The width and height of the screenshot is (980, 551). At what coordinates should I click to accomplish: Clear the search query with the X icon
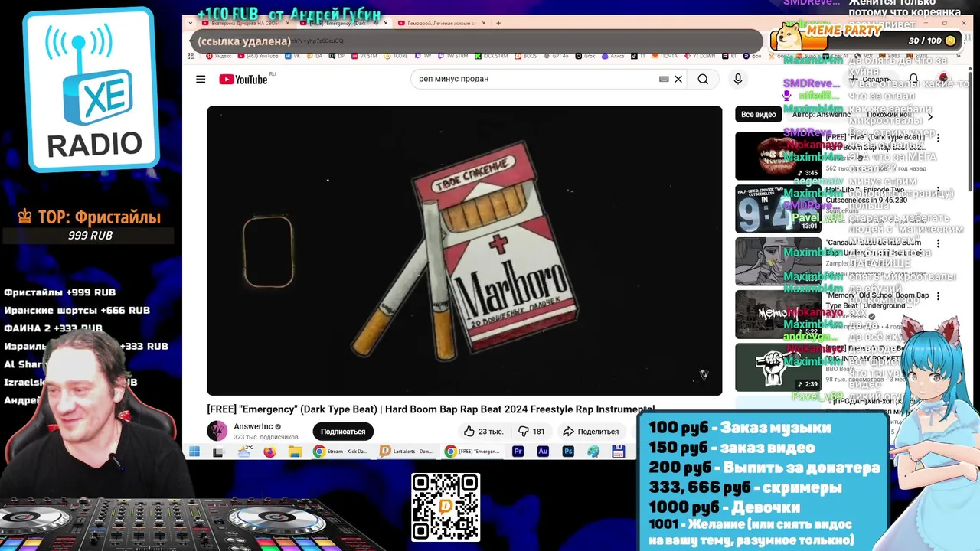(x=678, y=79)
